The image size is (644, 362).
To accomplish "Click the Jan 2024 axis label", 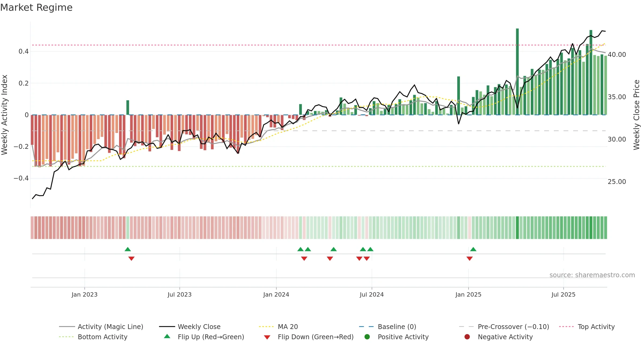I will point(276,295).
